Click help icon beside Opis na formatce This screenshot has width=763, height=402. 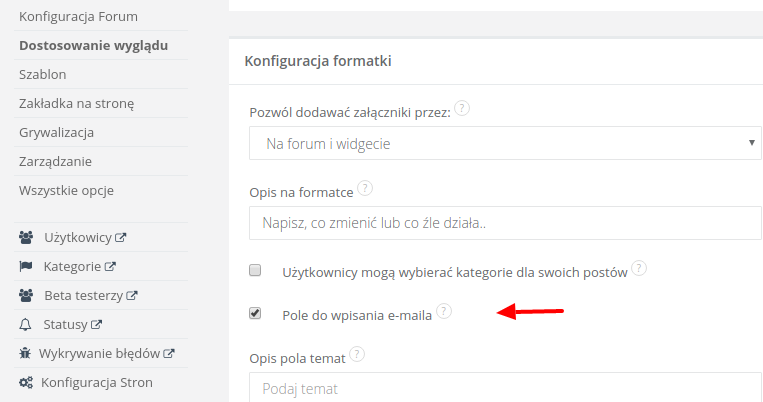(x=365, y=188)
